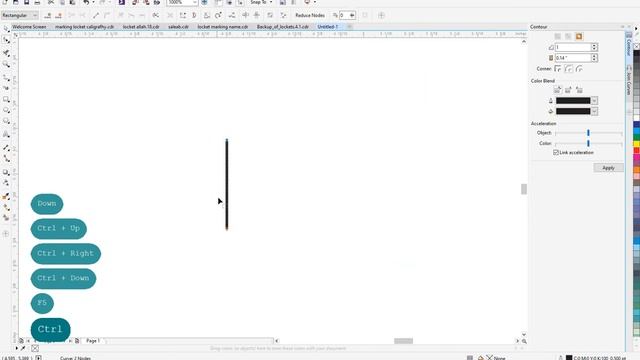This screenshot has width=640, height=360.
Task: Click the contour offset input field
Action: 573,58
